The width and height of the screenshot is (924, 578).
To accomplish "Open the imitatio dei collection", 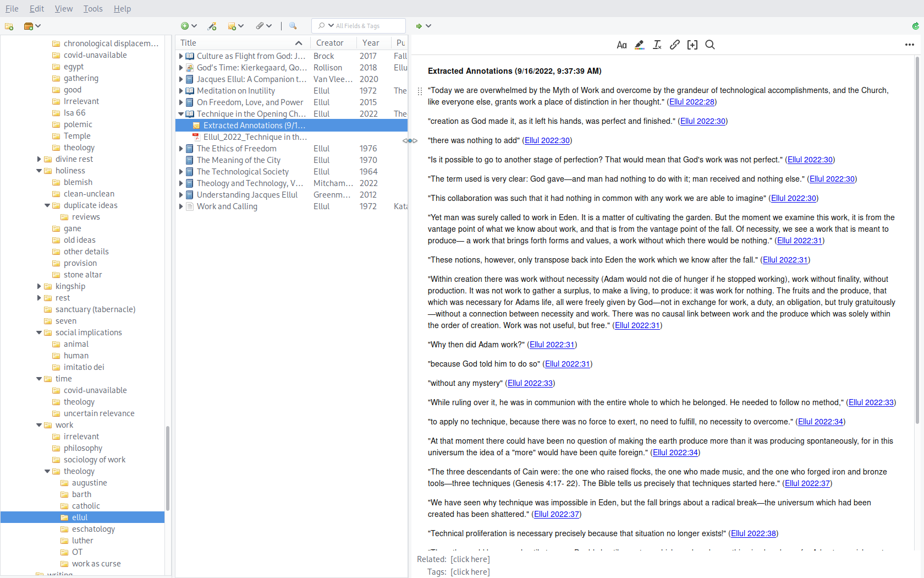I will 84,367.
